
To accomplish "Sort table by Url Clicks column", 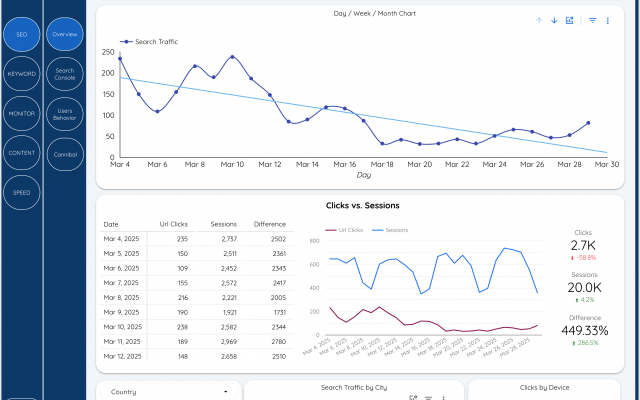I will point(173,225).
